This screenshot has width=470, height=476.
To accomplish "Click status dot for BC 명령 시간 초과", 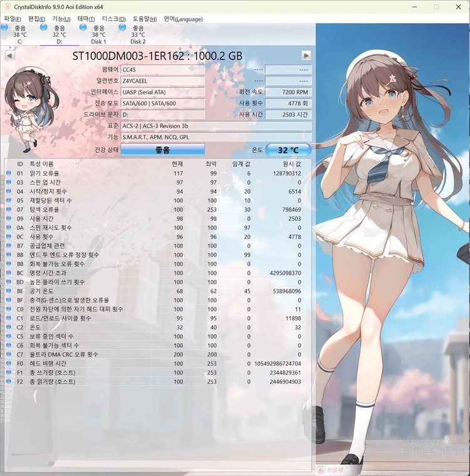I will point(9,272).
